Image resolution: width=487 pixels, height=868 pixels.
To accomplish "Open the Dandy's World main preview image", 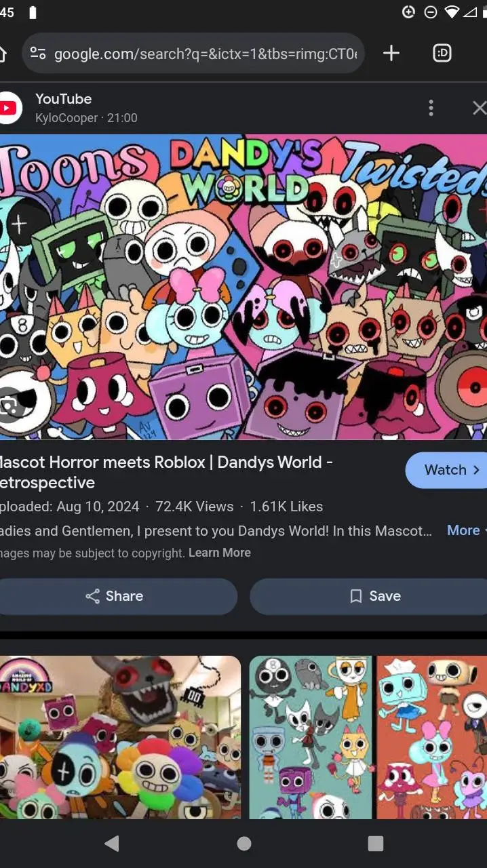I will pos(243,287).
